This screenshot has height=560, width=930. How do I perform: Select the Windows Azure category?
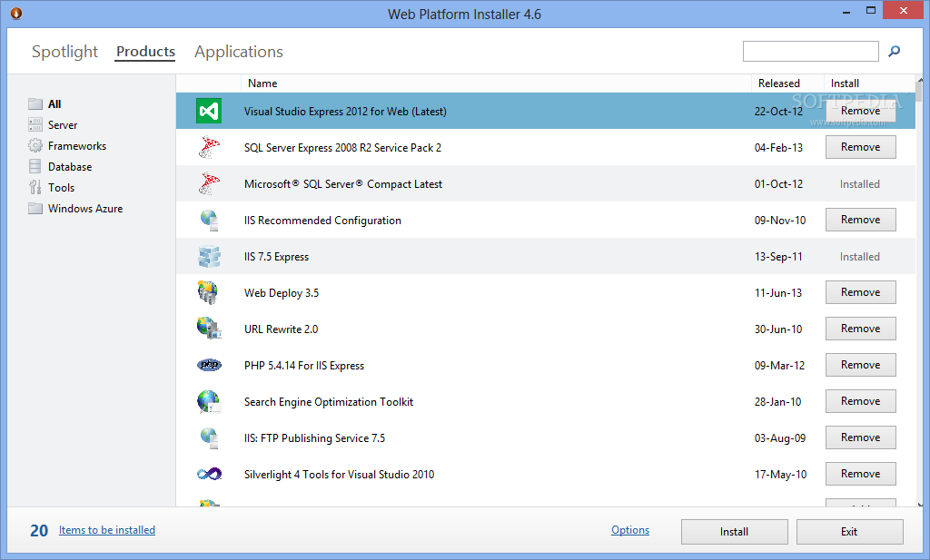tap(85, 209)
